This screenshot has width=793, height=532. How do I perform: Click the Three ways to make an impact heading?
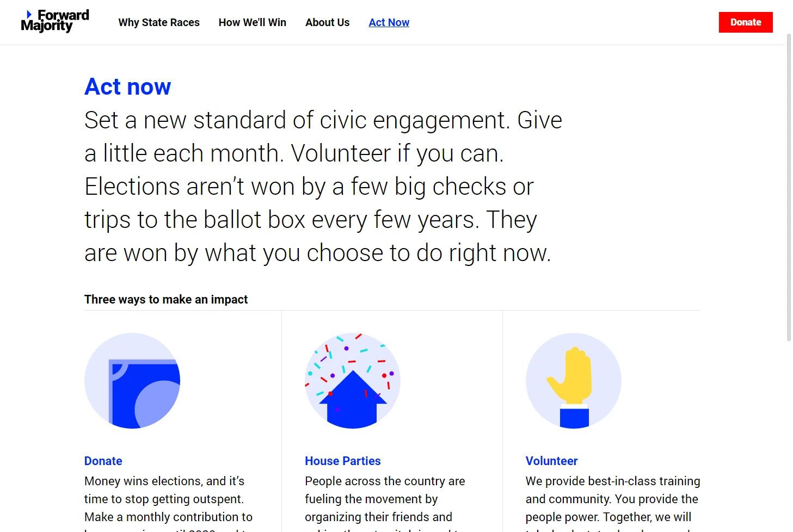(166, 299)
